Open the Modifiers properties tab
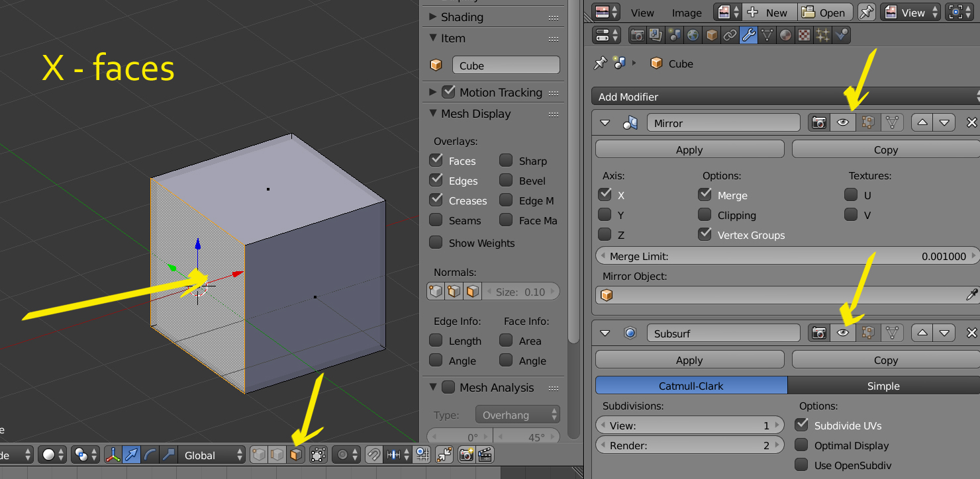The width and height of the screenshot is (980, 479). (748, 35)
